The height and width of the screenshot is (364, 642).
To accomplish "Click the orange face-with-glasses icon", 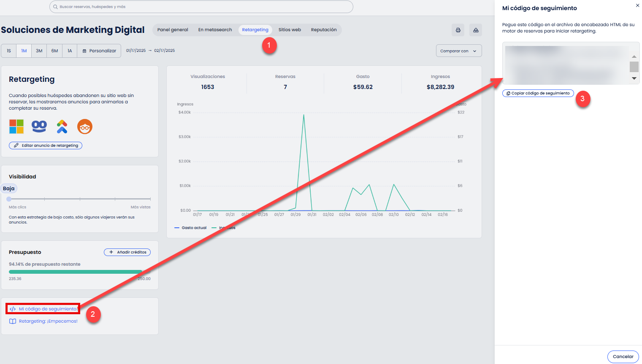I will (85, 127).
